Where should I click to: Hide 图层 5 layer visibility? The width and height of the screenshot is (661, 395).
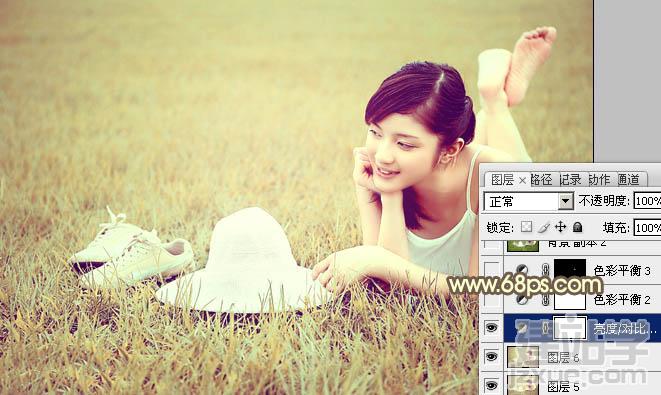[x=491, y=385]
